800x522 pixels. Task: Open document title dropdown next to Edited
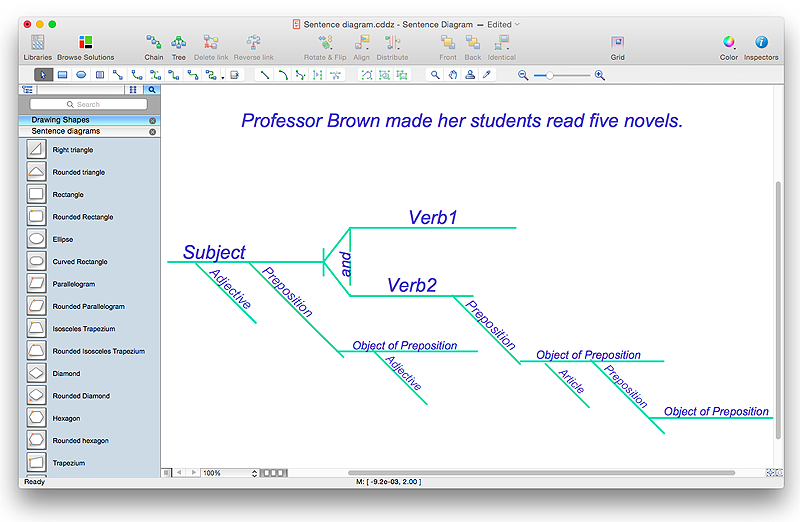(516, 23)
